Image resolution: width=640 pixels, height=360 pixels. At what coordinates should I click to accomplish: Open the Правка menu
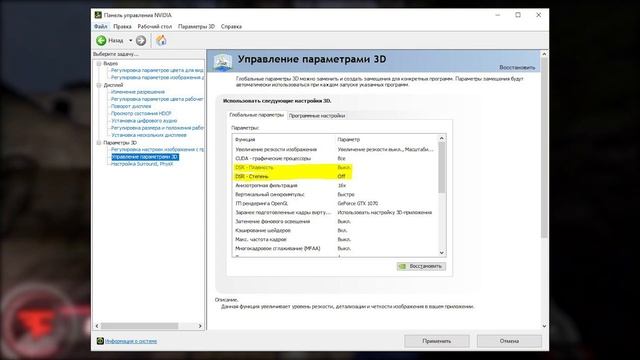pos(122,27)
